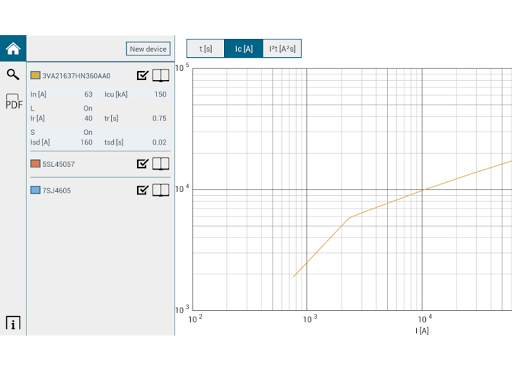The width and height of the screenshot is (512, 371).
Task: Open the book icon for 3VA21637HN360AA0
Action: [x=161, y=75]
